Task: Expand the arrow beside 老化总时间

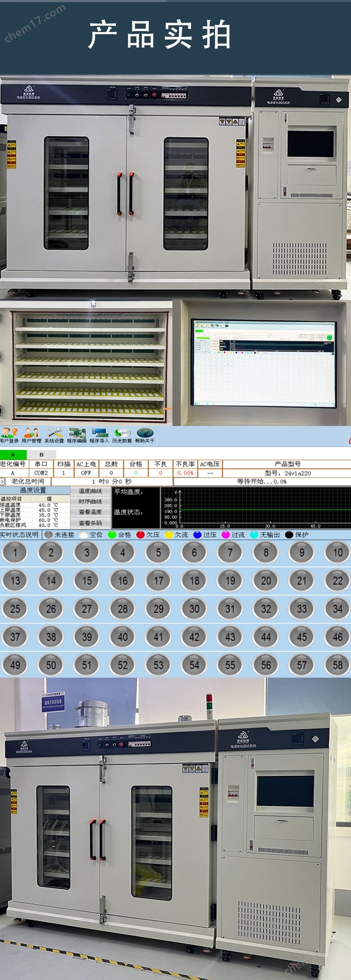Action: 2,482
